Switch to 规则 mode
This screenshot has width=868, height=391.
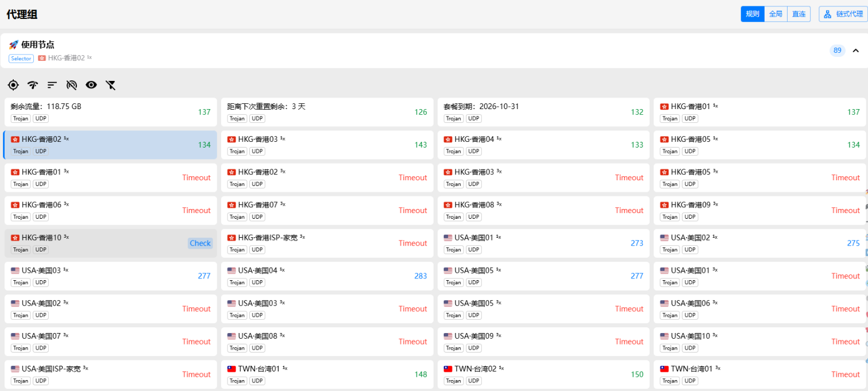click(753, 14)
